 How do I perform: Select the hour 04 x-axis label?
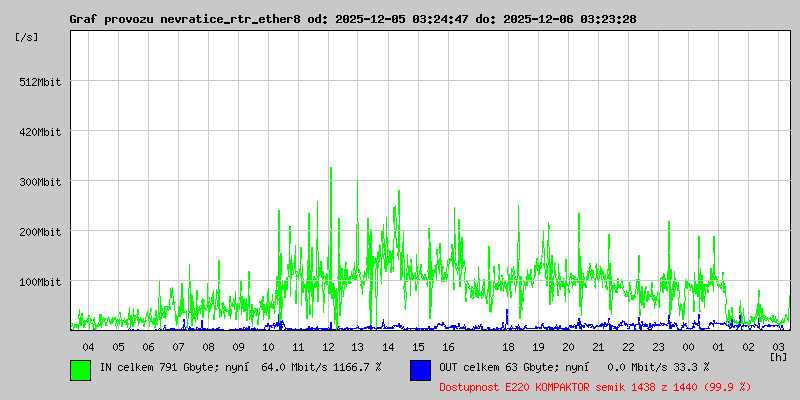(88, 346)
